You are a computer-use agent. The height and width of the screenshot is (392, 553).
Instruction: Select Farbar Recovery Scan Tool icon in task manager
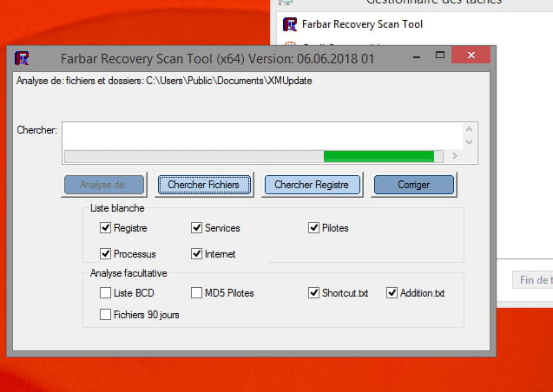[290, 24]
